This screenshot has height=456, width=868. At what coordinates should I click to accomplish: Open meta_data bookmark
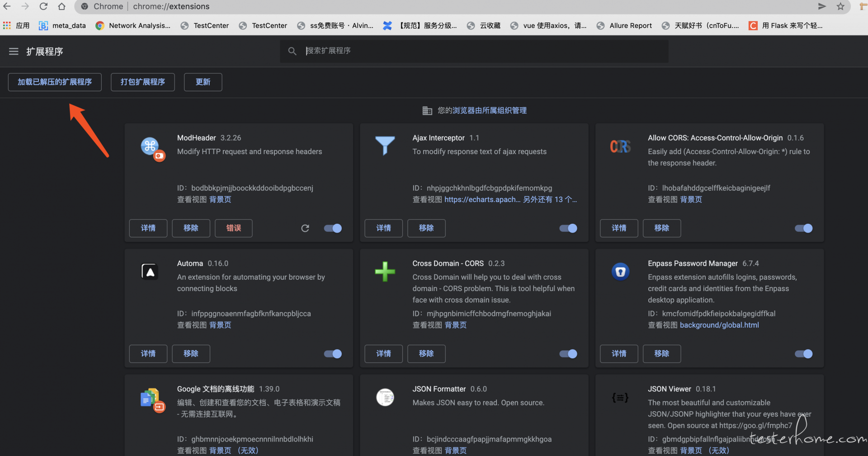(x=62, y=26)
